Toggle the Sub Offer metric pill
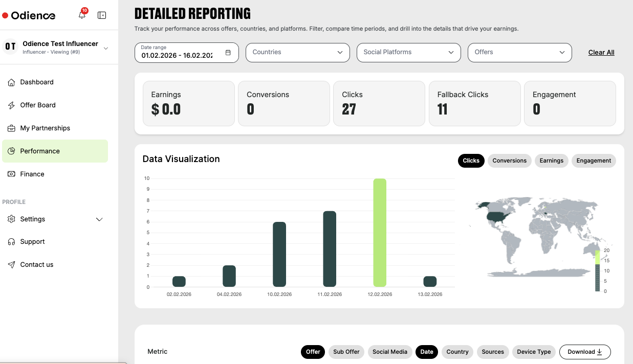 click(x=346, y=352)
